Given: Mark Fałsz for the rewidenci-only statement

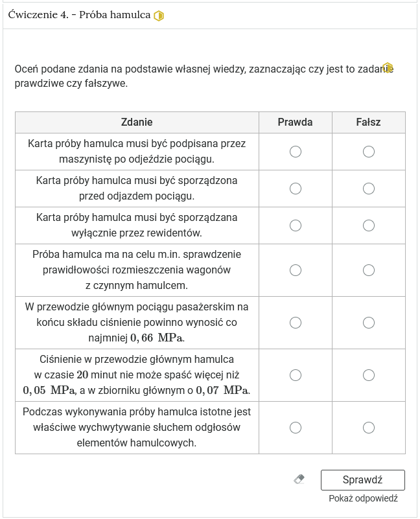Looking at the screenshot, I should pos(368,225).
